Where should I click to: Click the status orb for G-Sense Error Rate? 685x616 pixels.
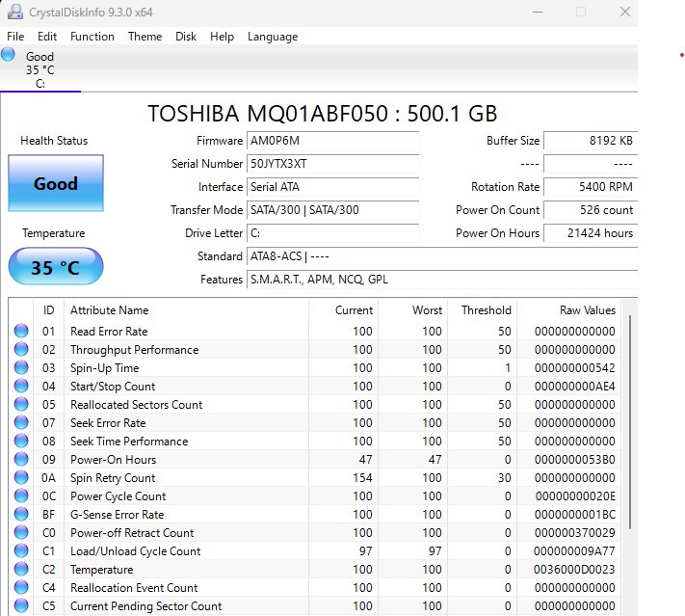(21, 515)
